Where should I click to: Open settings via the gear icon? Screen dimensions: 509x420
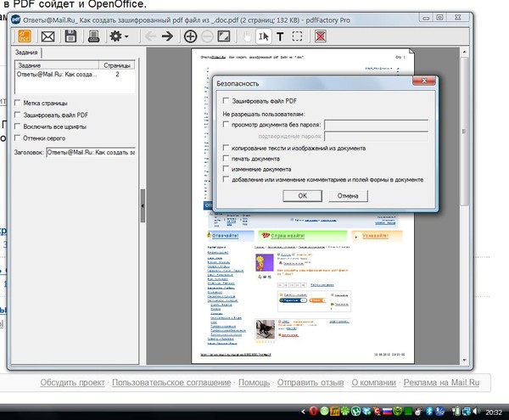115,36
